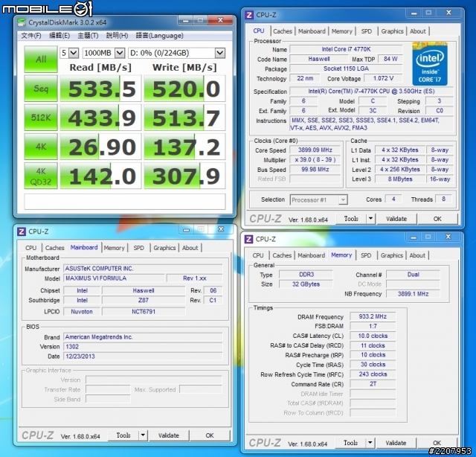Image resolution: width=476 pixels, height=457 pixels.
Task: Click the 4K QD32 write value 307.9
Action: point(184,176)
